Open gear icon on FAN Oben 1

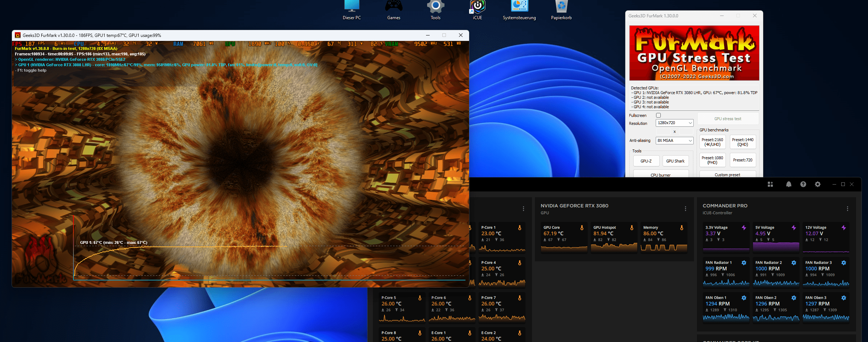point(744,298)
